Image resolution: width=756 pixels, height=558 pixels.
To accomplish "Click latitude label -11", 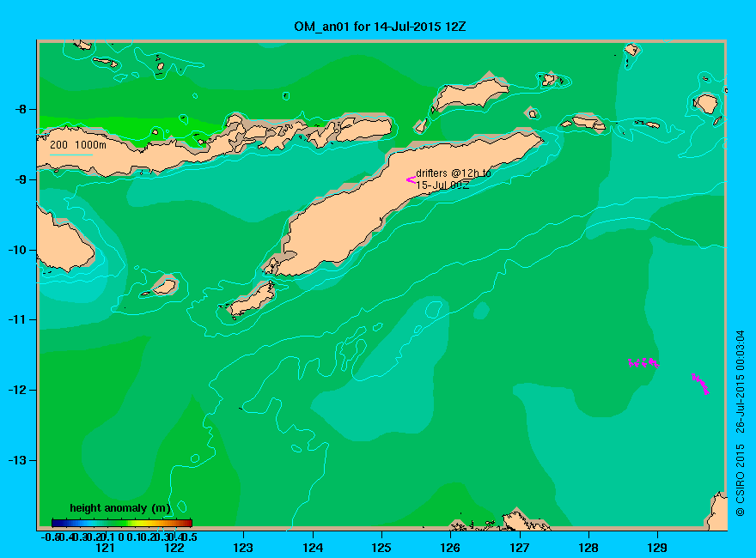I will (x=17, y=319).
